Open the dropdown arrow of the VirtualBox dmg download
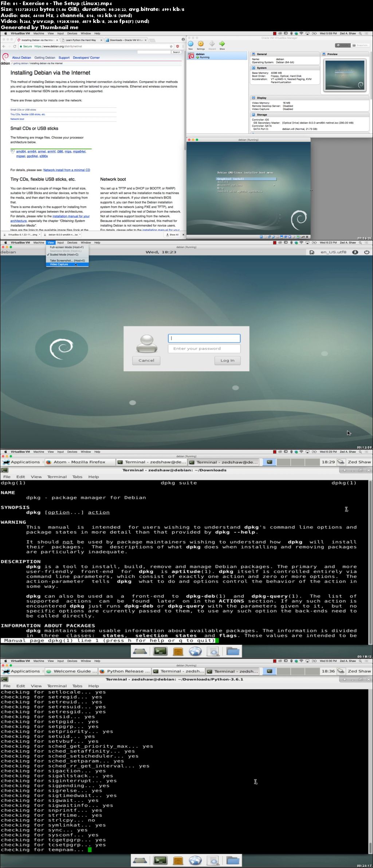 tap(39, 235)
